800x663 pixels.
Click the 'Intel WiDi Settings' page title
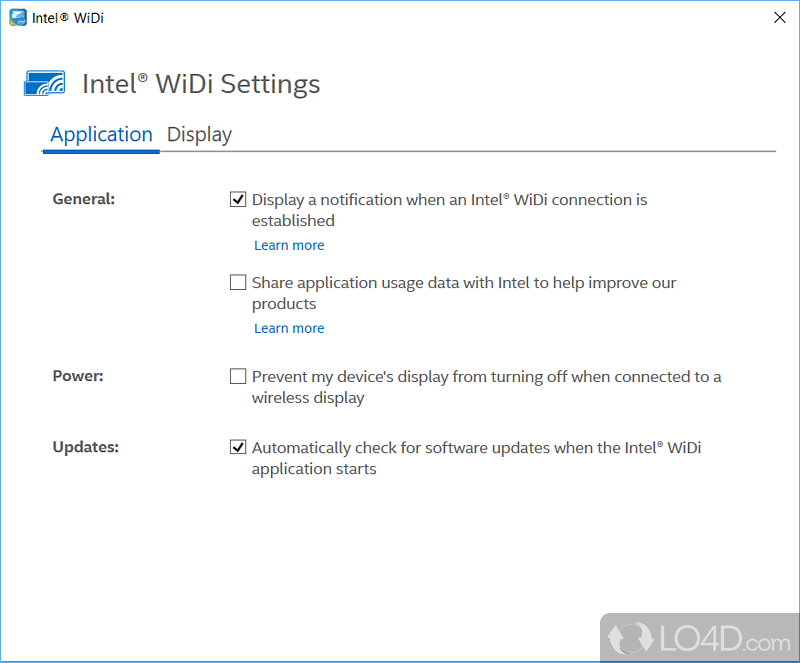click(201, 83)
